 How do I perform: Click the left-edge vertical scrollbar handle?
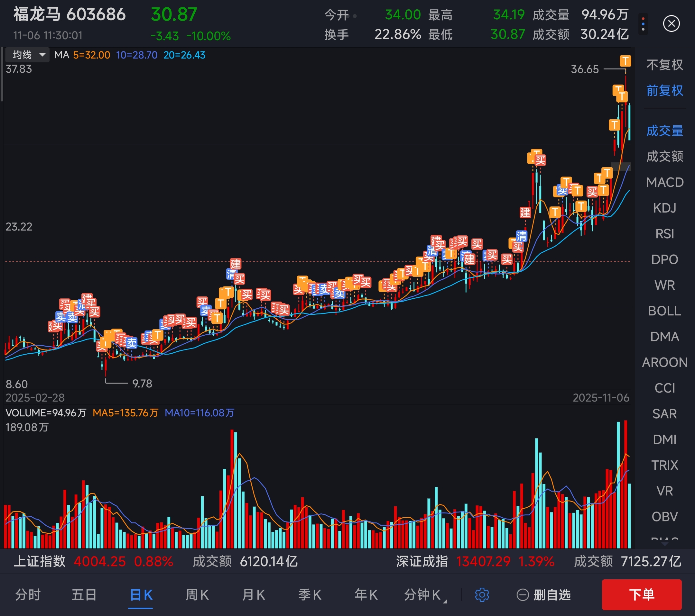tap(2, 75)
